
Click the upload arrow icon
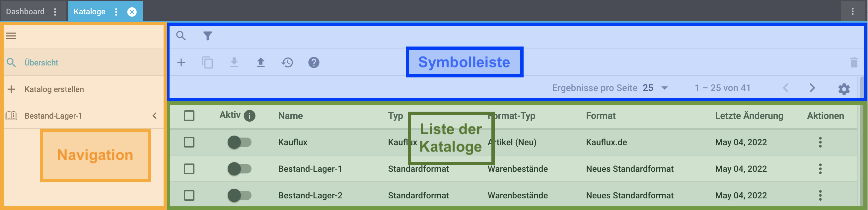[x=260, y=62]
